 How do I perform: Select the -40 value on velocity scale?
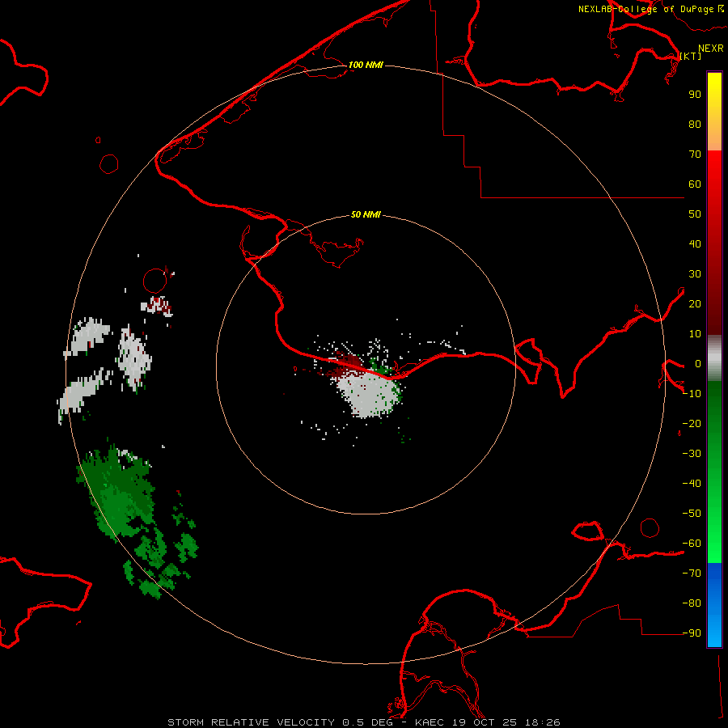tap(692, 484)
